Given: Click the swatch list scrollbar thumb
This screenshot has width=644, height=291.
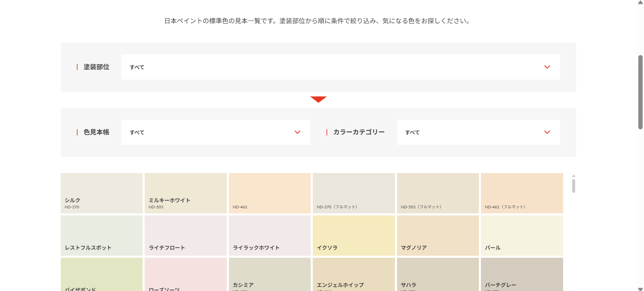Looking at the screenshot, I should pyautogui.click(x=574, y=186).
